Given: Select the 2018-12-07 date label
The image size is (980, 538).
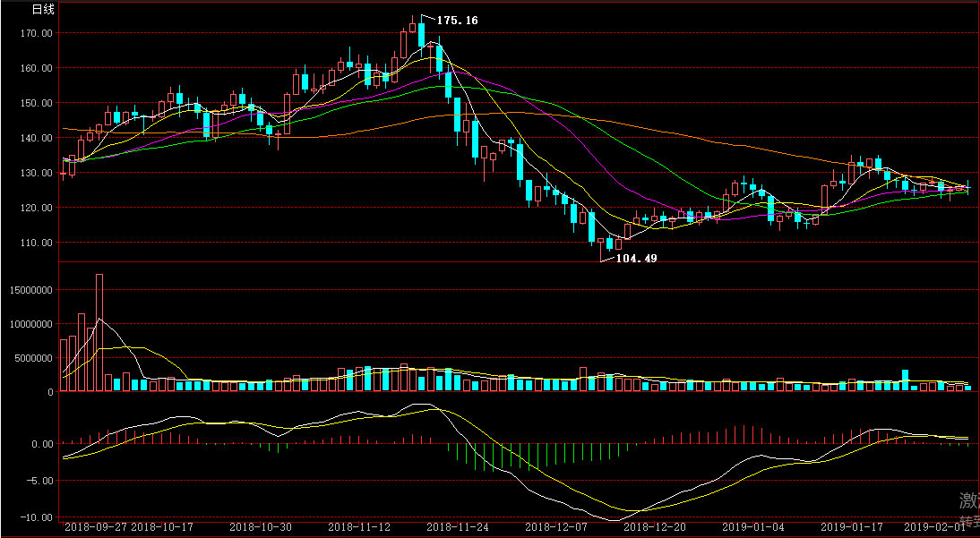Looking at the screenshot, I should click(x=555, y=527).
